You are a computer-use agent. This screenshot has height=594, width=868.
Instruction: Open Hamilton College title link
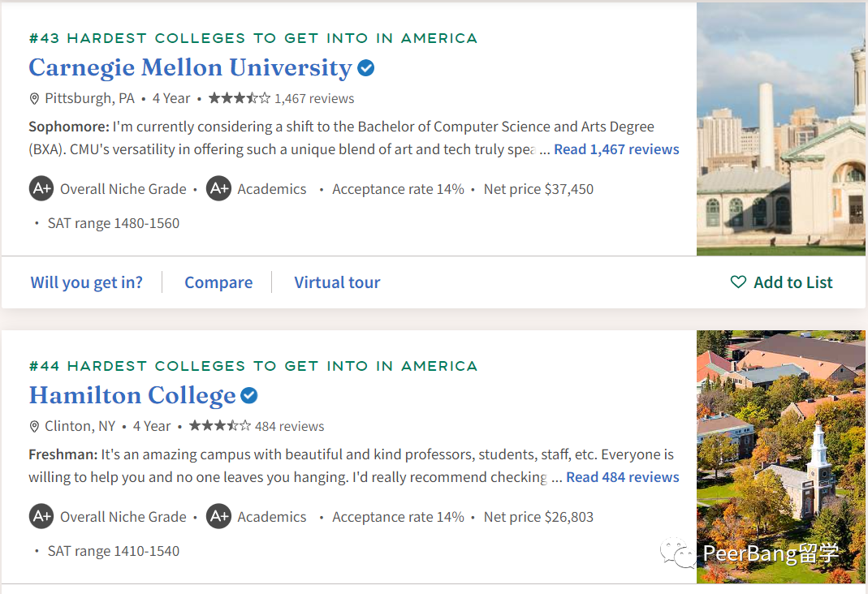[x=132, y=395]
